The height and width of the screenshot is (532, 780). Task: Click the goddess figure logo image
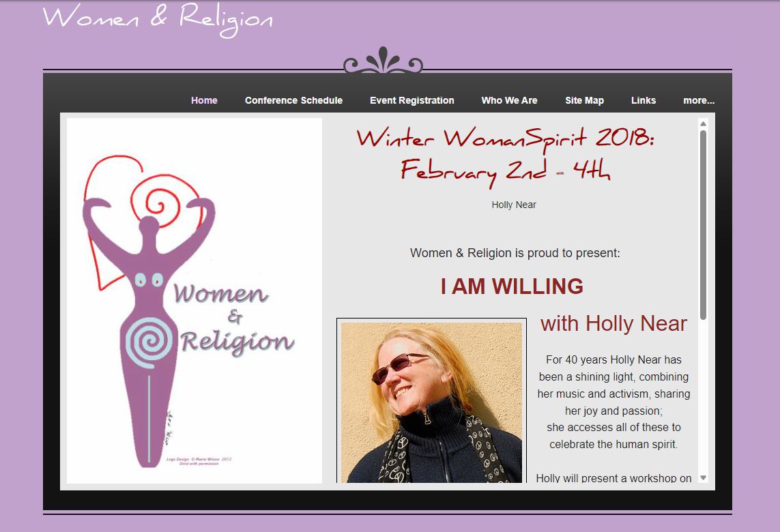pyautogui.click(x=194, y=301)
